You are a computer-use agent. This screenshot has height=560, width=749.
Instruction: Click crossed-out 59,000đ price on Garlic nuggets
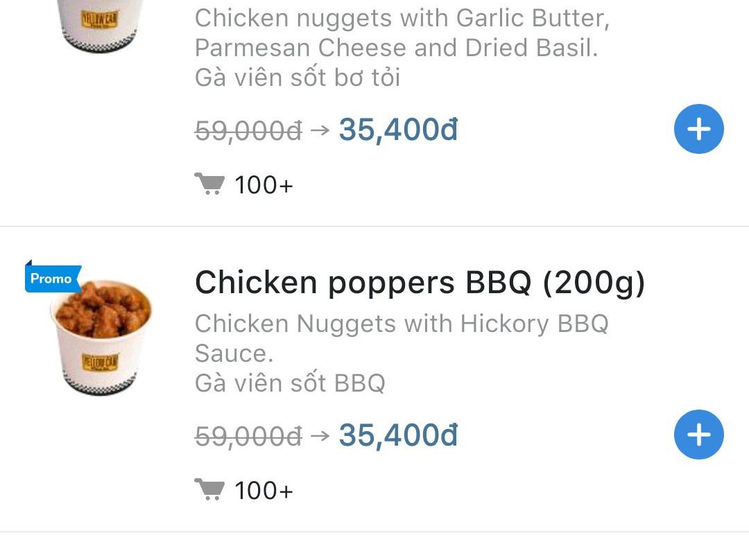coord(248,131)
